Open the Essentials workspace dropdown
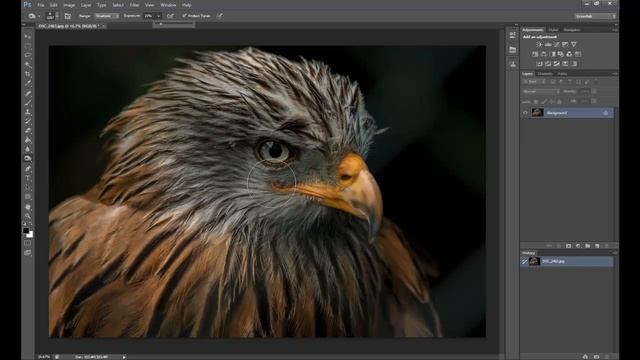The width and height of the screenshot is (640, 360). click(x=595, y=16)
